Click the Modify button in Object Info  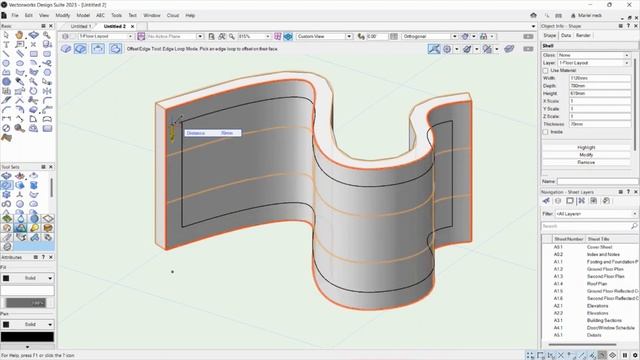click(x=586, y=155)
